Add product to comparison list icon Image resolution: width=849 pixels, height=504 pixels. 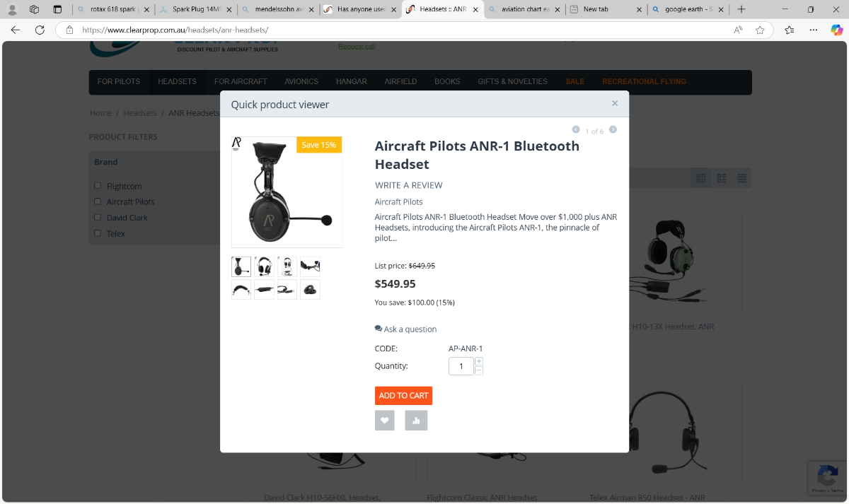coord(416,421)
